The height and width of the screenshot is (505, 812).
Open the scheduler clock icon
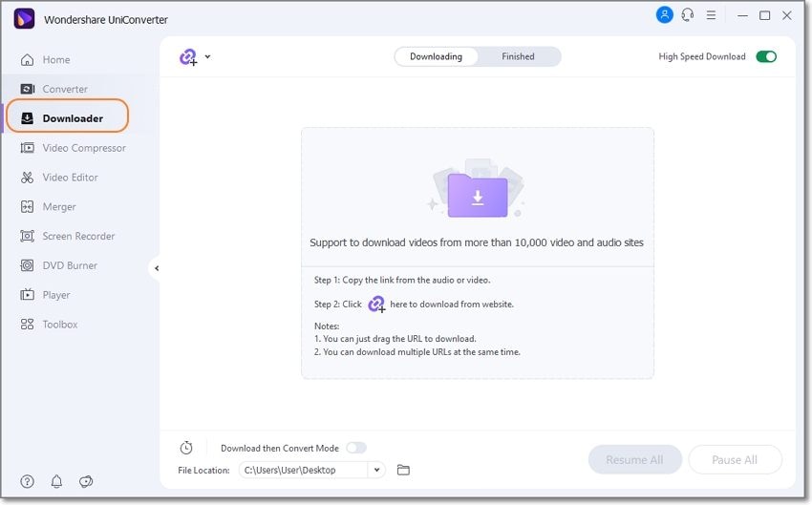[x=186, y=448]
